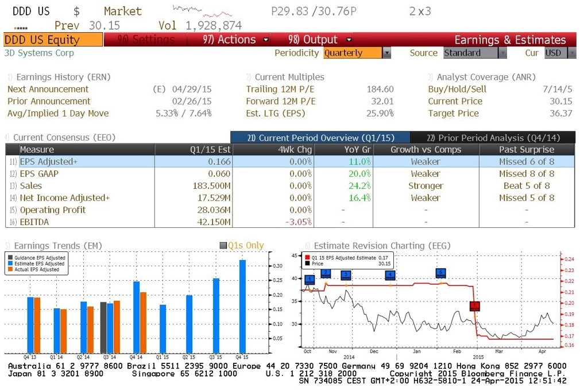This screenshot has width=580, height=392.
Task: Click the Sales estimate 183.500M
Action: pyautogui.click(x=211, y=185)
